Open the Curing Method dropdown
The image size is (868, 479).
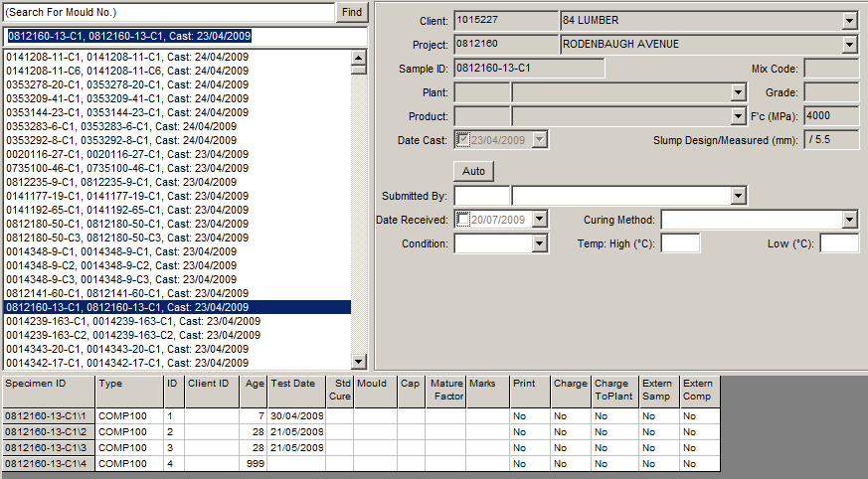pyautogui.click(x=849, y=220)
